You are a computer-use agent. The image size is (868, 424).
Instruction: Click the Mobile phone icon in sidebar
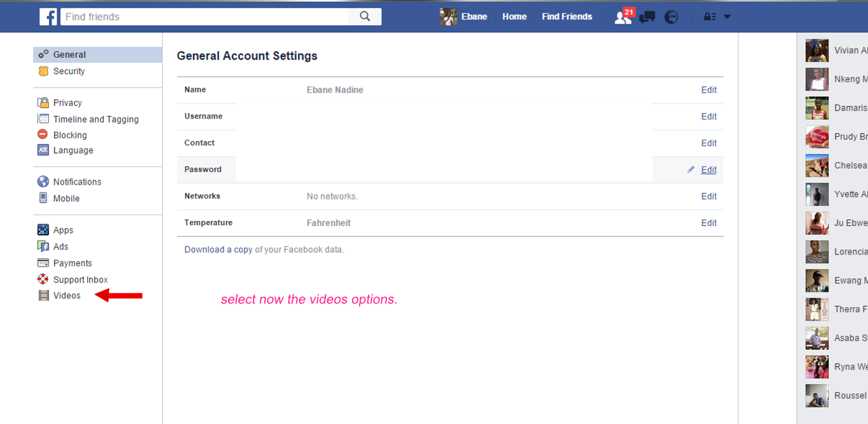[43, 198]
